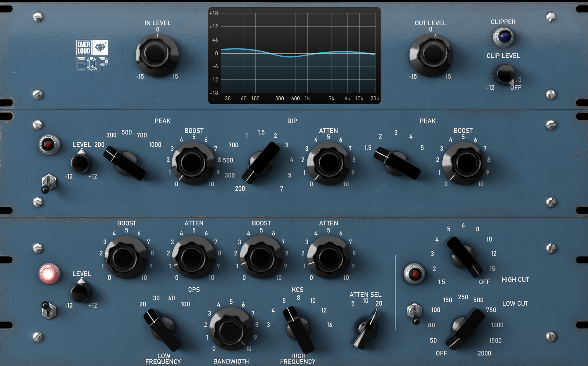Click the Dip Atten knob
Screen dimensions: 588x366
pos(328,163)
